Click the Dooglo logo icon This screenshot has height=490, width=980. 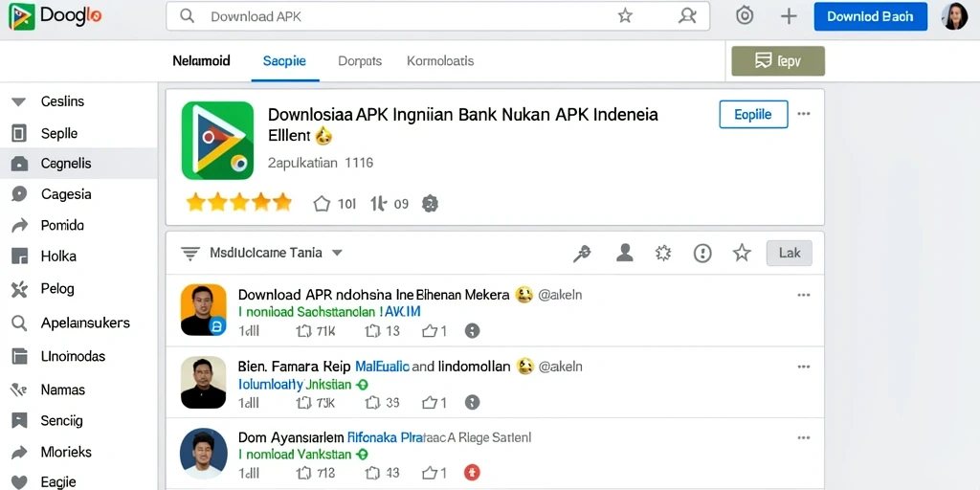21,16
